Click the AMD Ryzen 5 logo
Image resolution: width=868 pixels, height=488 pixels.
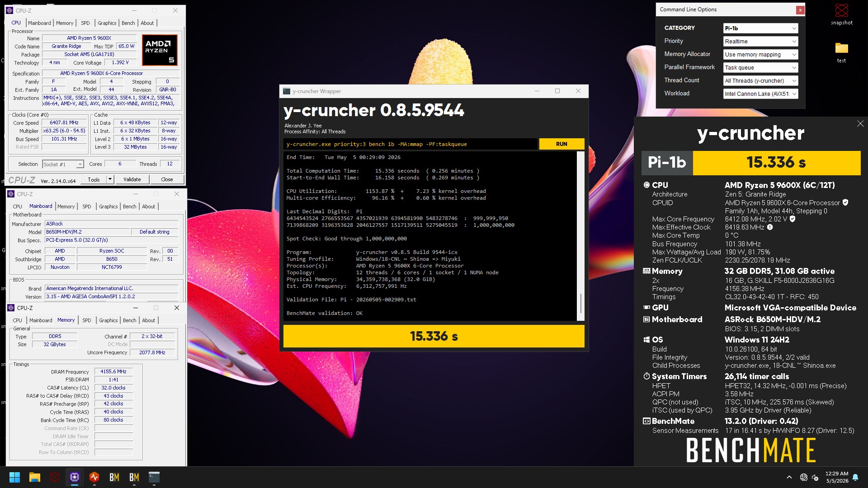pyautogui.click(x=160, y=50)
